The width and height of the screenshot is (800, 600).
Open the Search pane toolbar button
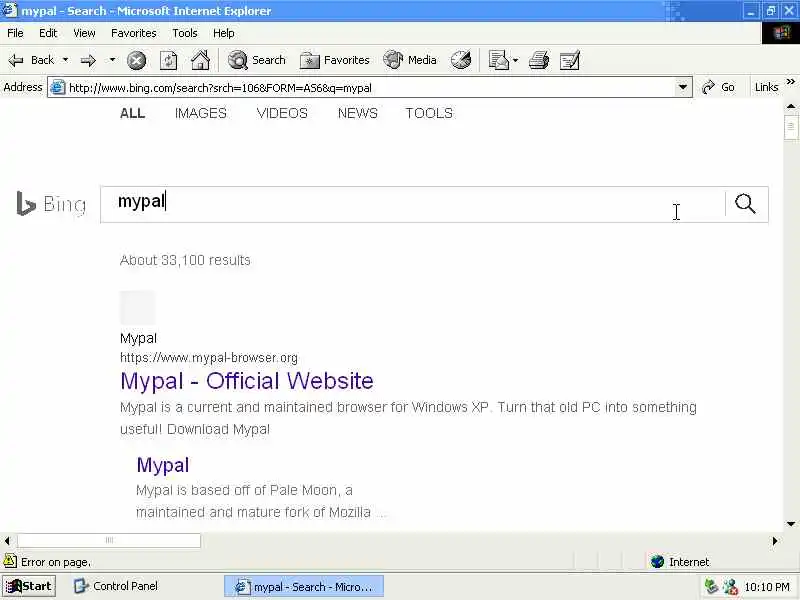257,60
